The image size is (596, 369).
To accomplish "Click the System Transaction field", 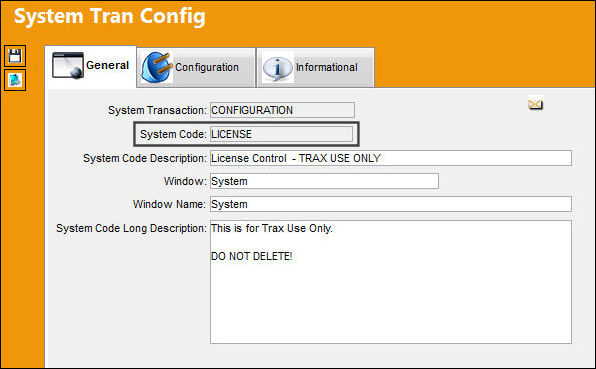I will click(x=282, y=110).
